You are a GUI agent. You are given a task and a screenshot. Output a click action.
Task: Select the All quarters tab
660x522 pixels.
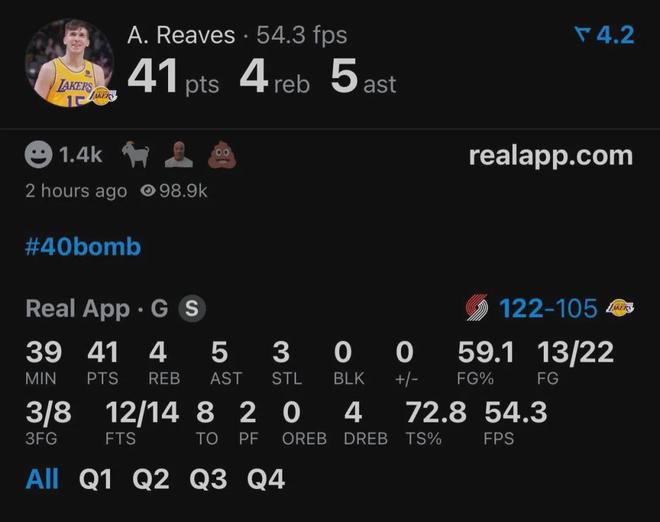42,479
